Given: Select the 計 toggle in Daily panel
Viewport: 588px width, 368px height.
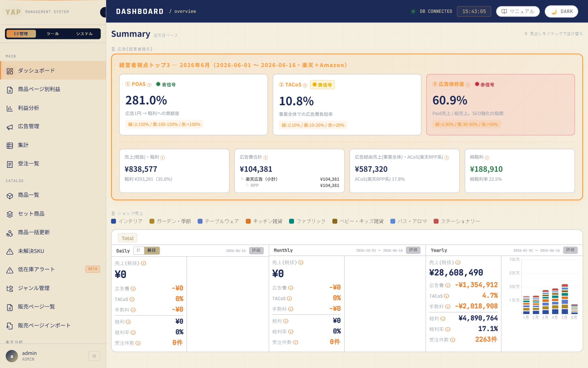Looking at the screenshot, I should coord(139,250).
